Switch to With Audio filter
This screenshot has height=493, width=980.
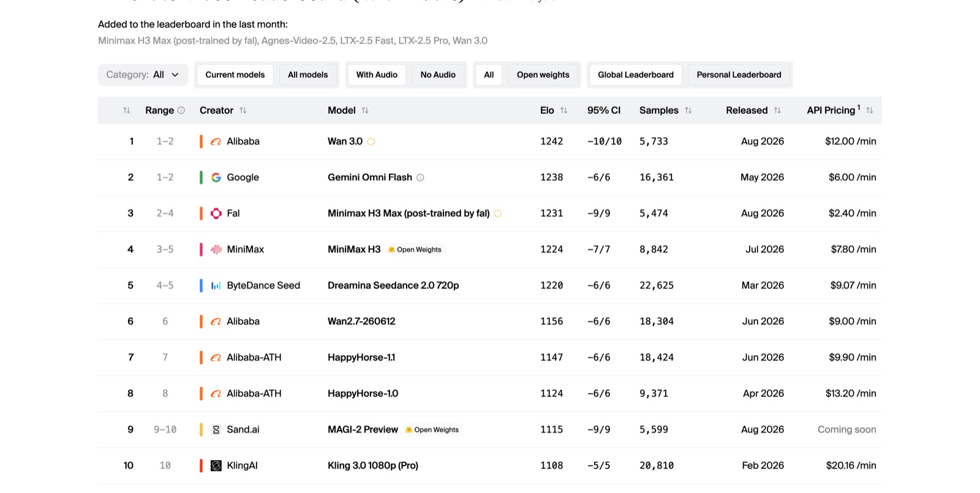[377, 75]
